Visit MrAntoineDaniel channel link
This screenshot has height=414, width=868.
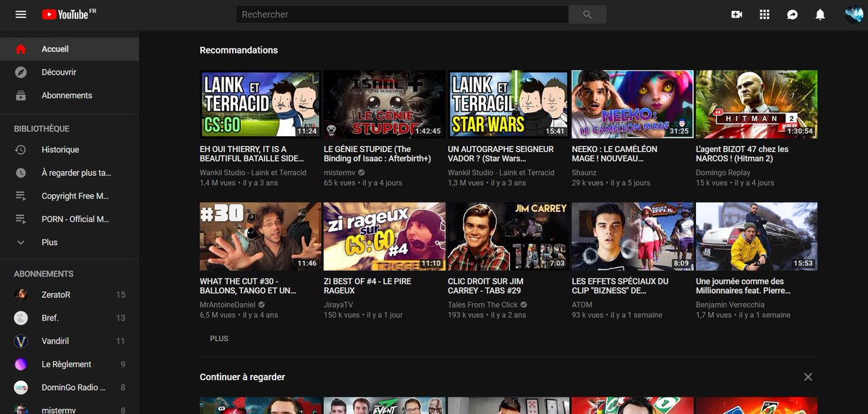pyautogui.click(x=227, y=305)
